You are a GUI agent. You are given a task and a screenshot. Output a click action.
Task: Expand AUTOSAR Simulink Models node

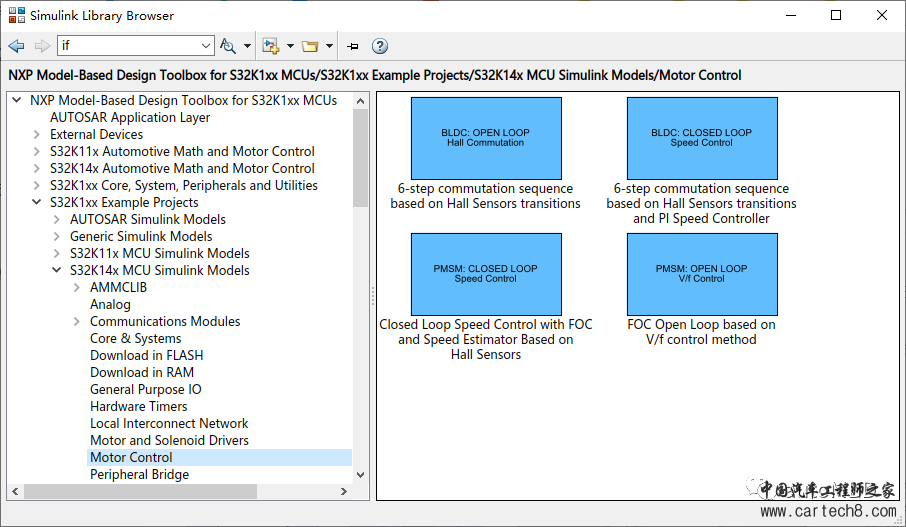57,220
